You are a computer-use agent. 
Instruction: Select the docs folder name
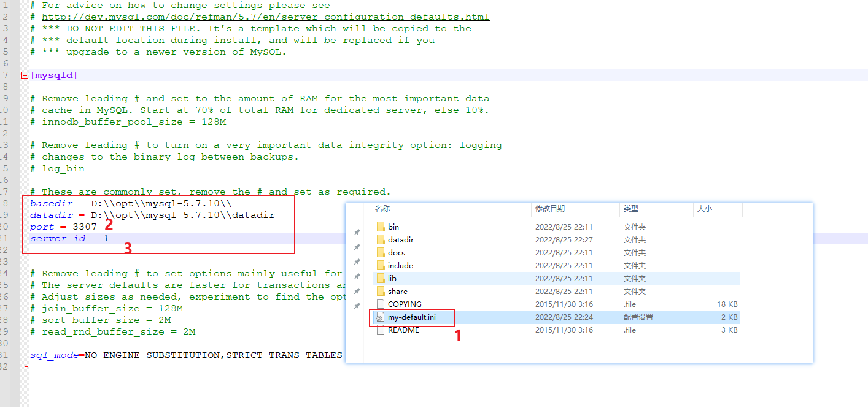point(397,253)
